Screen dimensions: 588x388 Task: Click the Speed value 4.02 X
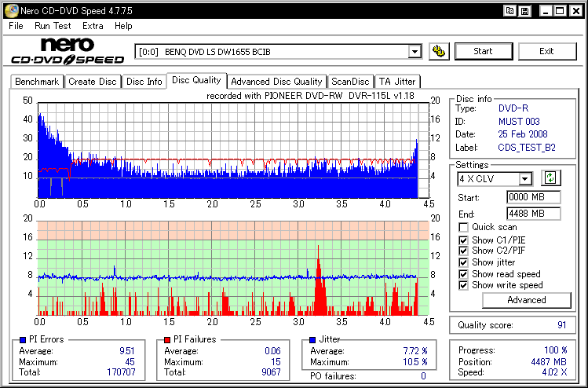point(554,372)
